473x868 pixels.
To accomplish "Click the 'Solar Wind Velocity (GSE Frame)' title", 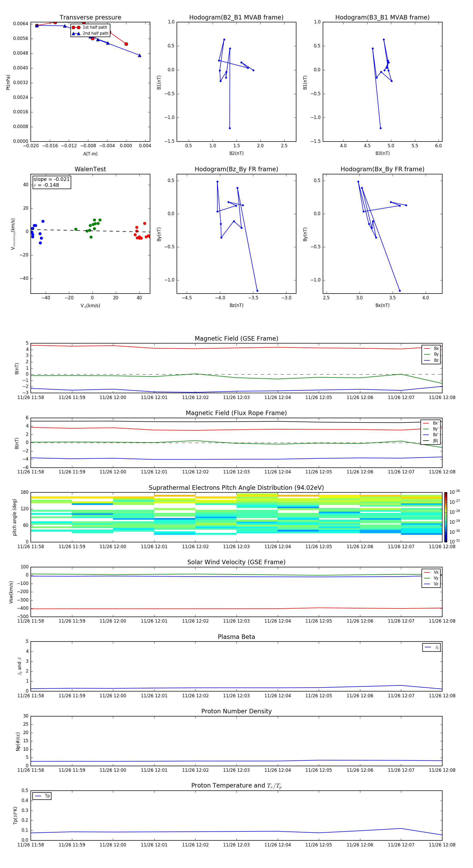I will pos(236,562).
